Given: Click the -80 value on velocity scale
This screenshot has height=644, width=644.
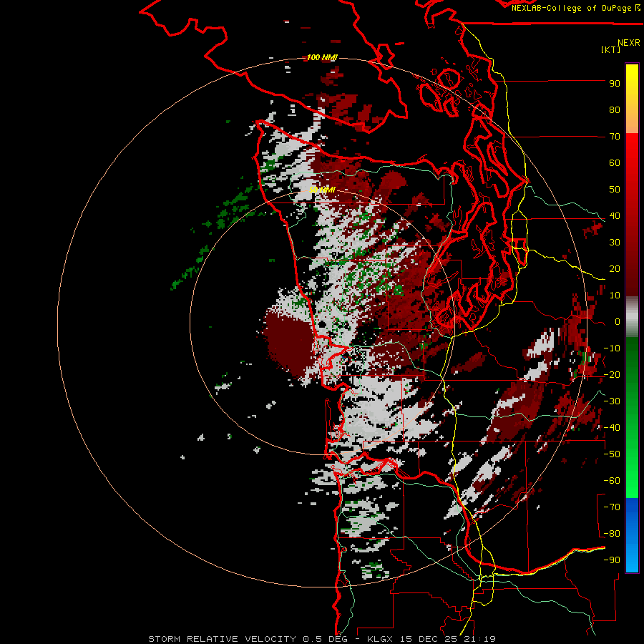Looking at the screenshot, I should tap(612, 534).
